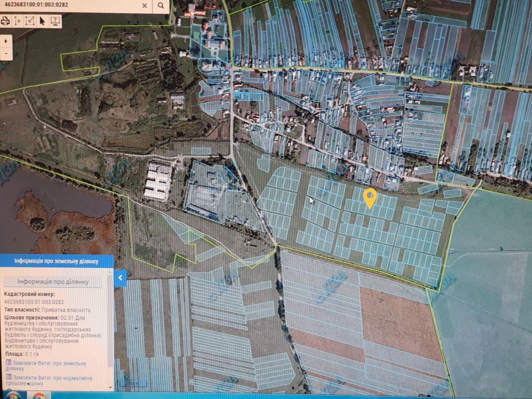
Task: Open the Windows Start menu
Action: pyautogui.click(x=13, y=396)
